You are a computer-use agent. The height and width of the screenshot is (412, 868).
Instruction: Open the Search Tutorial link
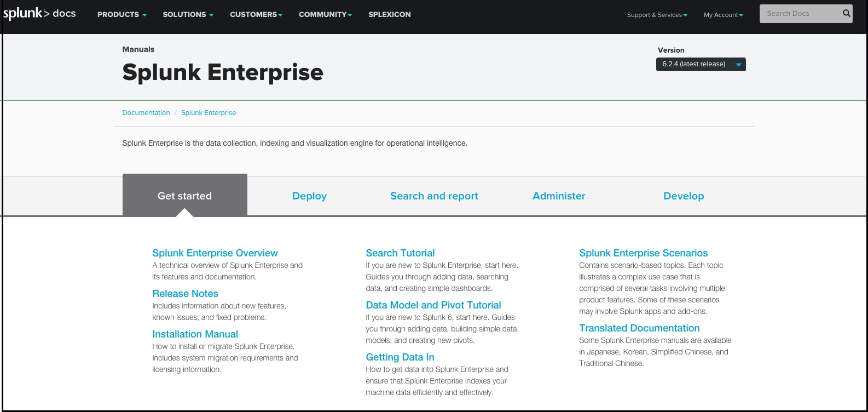point(400,253)
